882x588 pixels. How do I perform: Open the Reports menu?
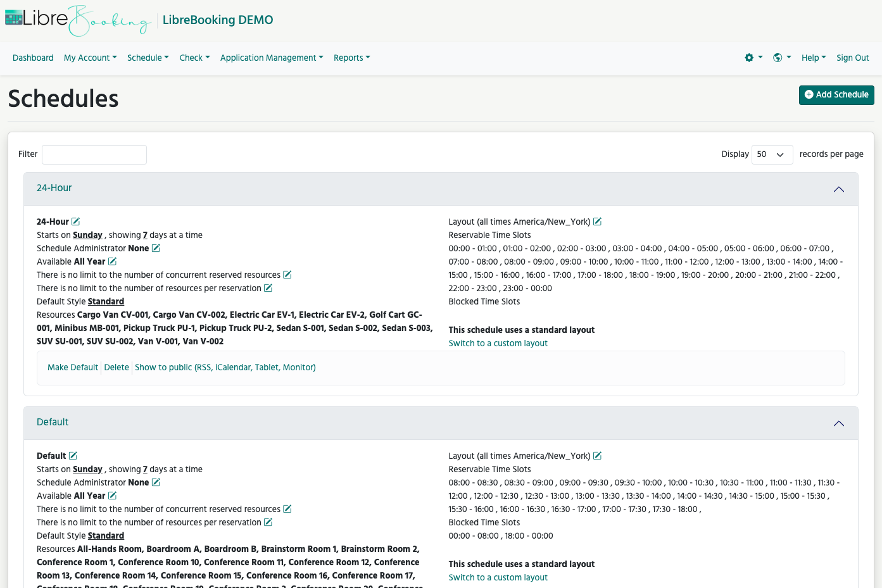352,58
